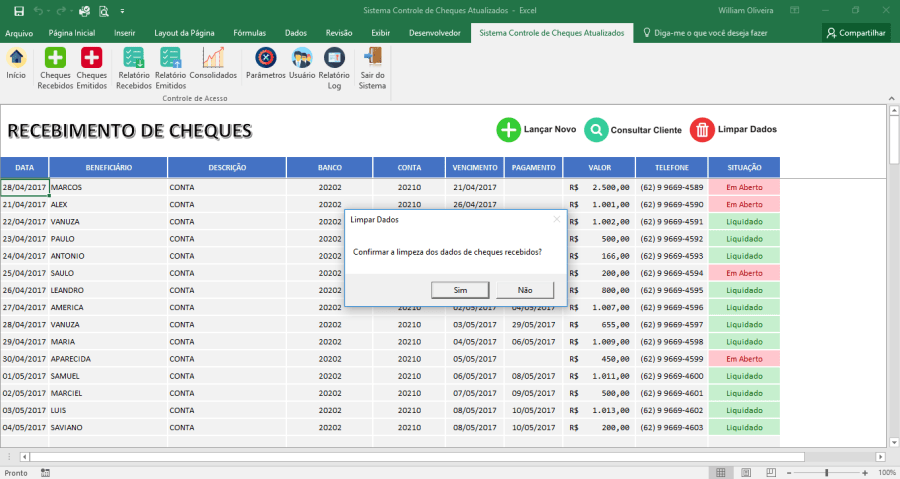Switch to the Desenvolvedor tab
Image resolution: width=900 pixels, height=479 pixels.
(435, 33)
